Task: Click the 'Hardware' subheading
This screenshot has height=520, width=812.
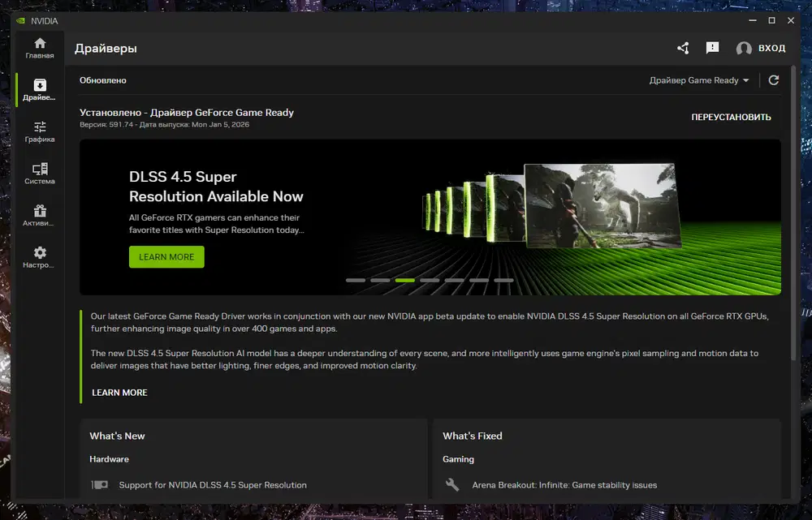Action: coord(110,459)
